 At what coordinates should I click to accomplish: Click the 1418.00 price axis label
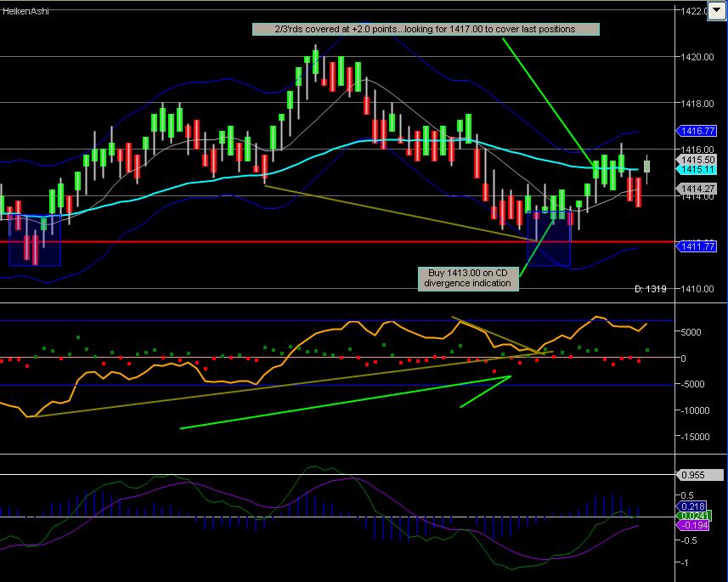coord(697,104)
